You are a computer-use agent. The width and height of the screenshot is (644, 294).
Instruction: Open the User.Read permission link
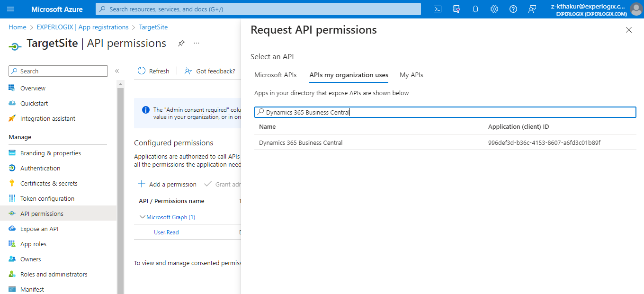(x=166, y=232)
